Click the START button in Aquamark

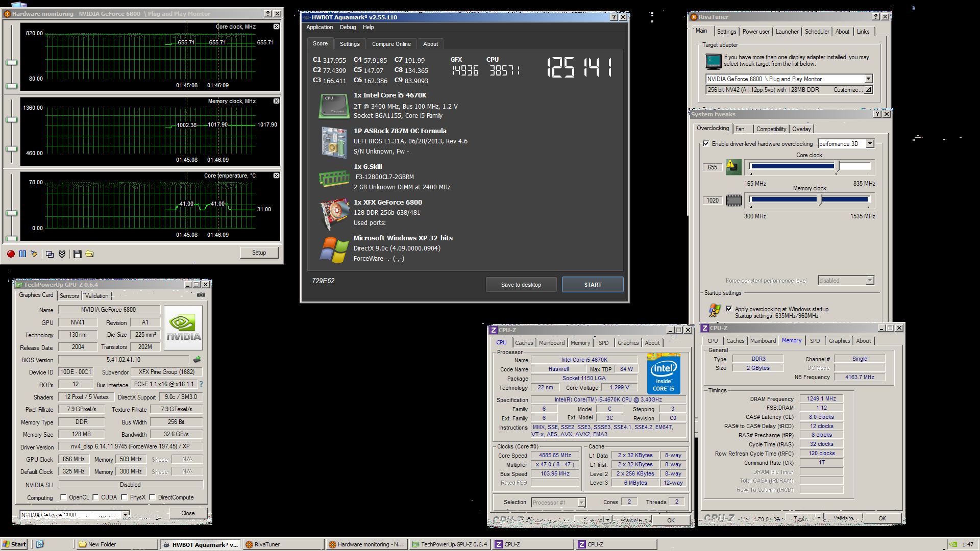tap(593, 285)
